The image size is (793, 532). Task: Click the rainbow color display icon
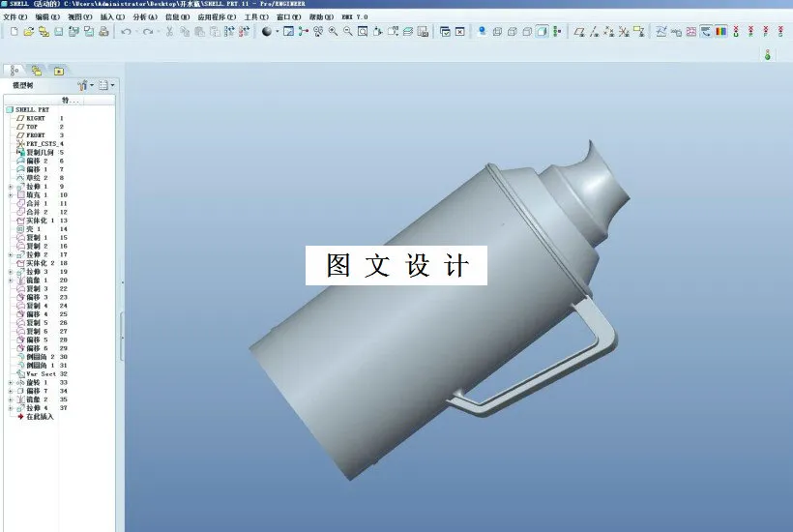(721, 31)
